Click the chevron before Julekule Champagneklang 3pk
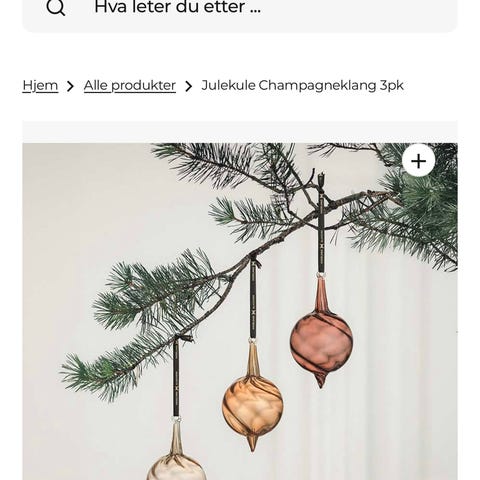 (x=189, y=86)
